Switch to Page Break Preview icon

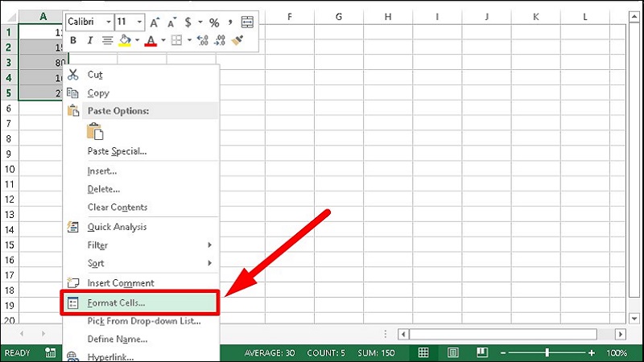pos(482,352)
